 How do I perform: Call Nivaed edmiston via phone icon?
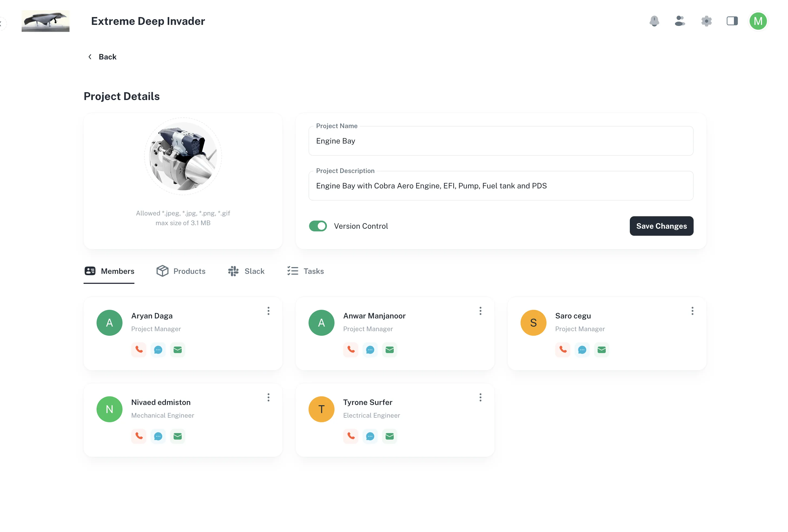tap(139, 436)
